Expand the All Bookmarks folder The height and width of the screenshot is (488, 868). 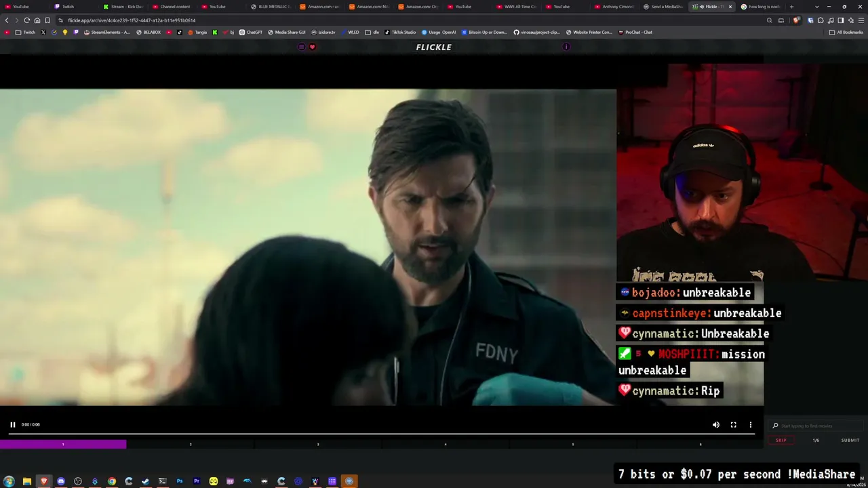(x=846, y=32)
